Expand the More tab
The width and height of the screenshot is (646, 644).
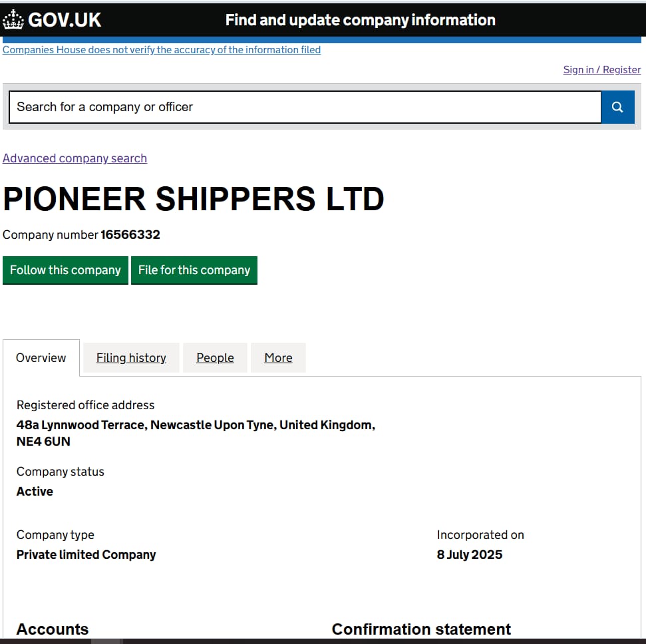(278, 358)
